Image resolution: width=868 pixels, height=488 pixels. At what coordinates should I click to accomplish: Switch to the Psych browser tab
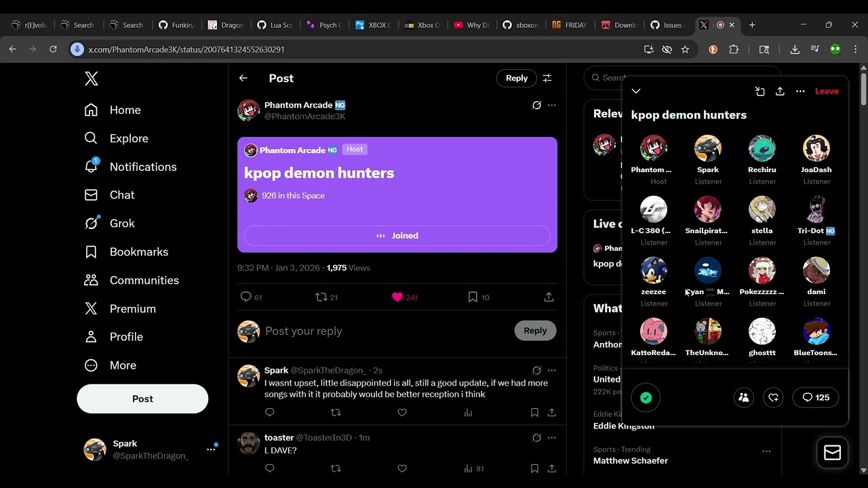(x=325, y=25)
